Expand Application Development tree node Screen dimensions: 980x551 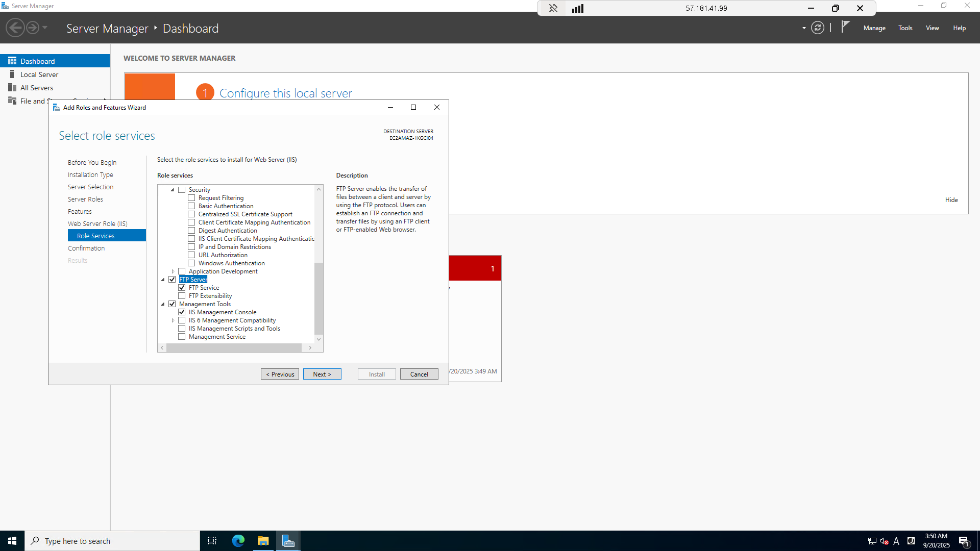point(173,271)
